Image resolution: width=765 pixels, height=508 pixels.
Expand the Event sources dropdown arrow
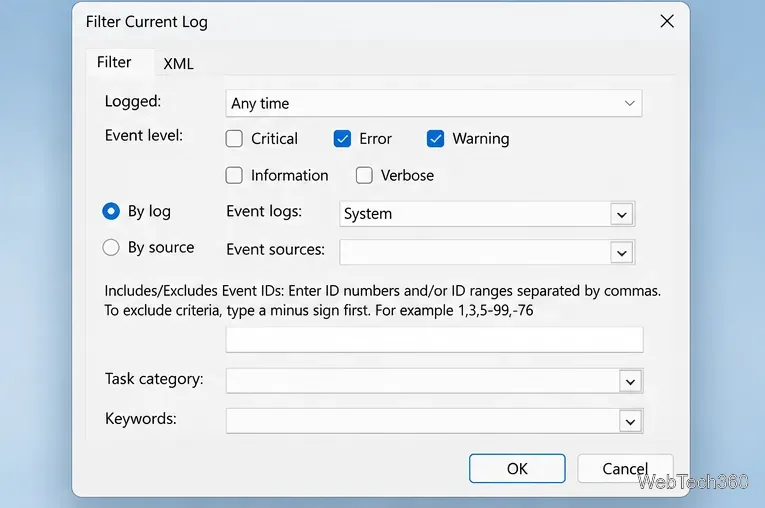(622, 253)
